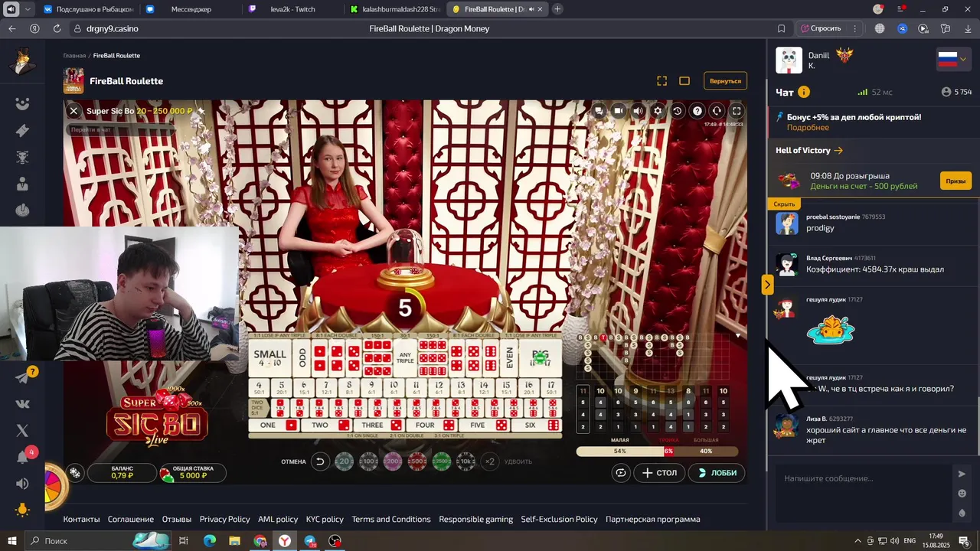
Task: Open Responsible gaming footer link
Action: 475,519
